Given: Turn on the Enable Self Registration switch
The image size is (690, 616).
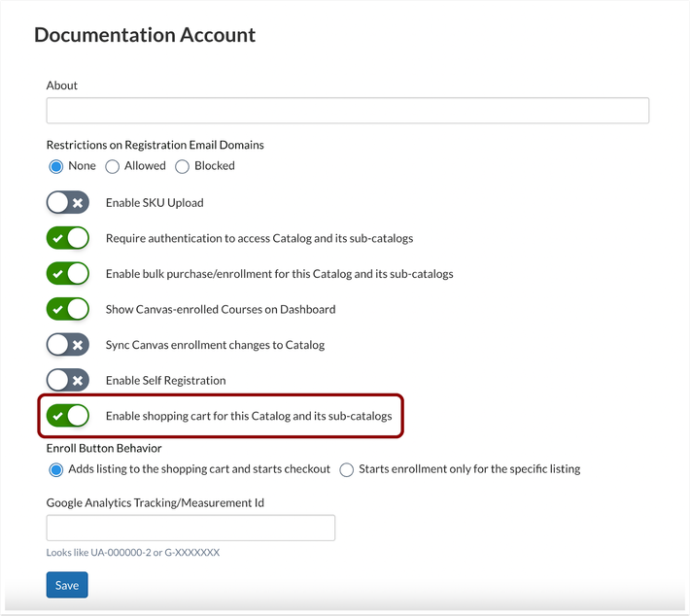Looking at the screenshot, I should coord(68,380).
